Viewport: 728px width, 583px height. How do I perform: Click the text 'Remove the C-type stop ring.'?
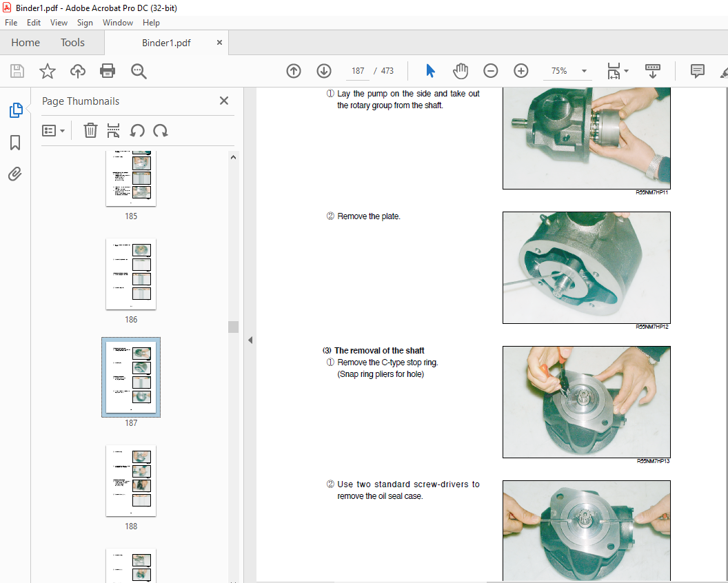(x=387, y=362)
